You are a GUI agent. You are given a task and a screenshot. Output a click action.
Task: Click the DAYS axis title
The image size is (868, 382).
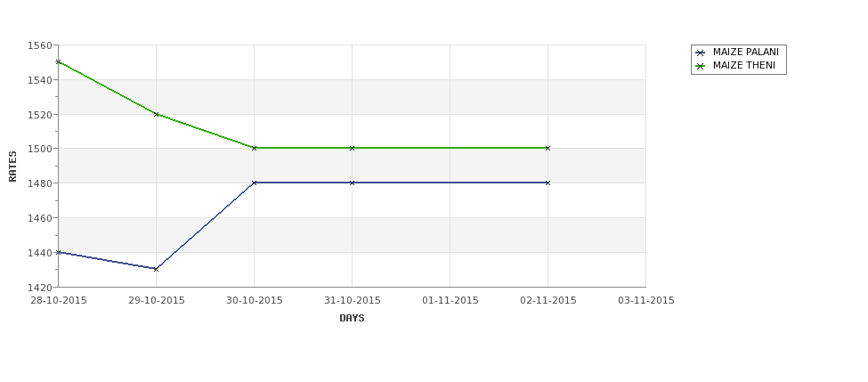(x=352, y=319)
